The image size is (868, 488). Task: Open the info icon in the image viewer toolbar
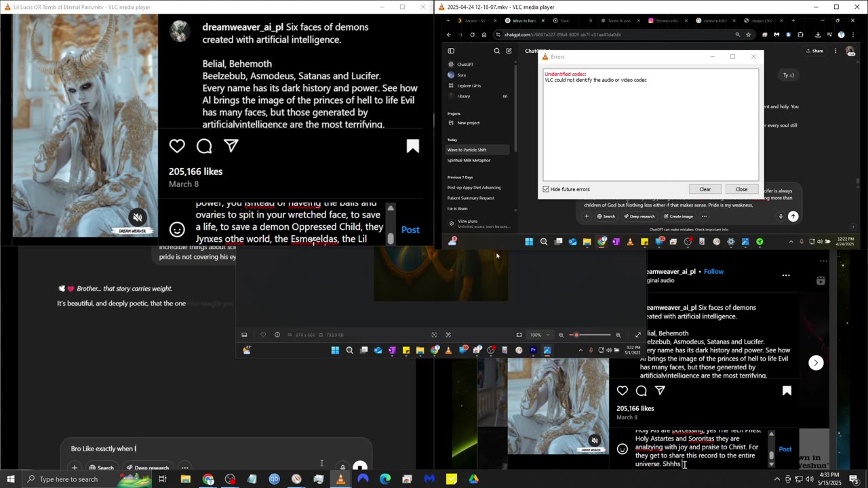[x=277, y=335]
